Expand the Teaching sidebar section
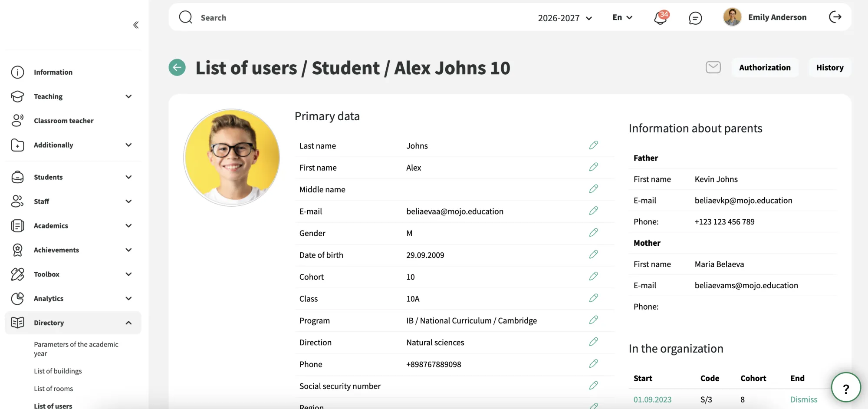Image resolution: width=868 pixels, height=409 pixels. [72, 96]
